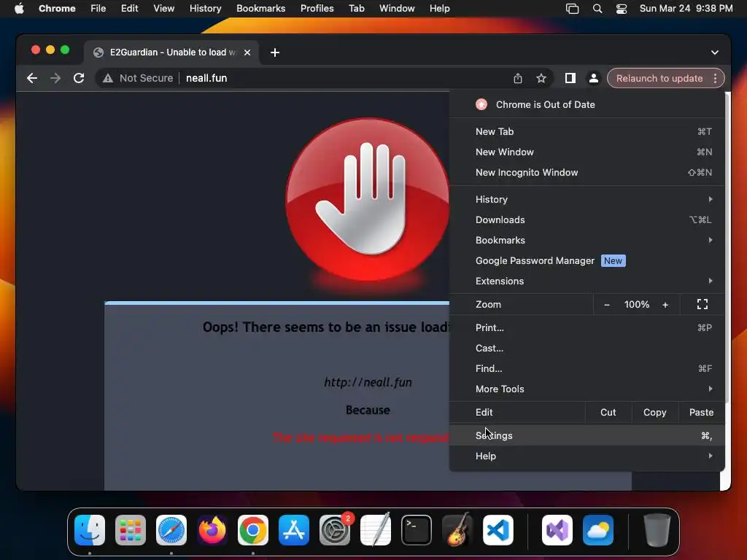Open the tab search dropdown chevron
This screenshot has height=560, width=747.
pyautogui.click(x=715, y=52)
